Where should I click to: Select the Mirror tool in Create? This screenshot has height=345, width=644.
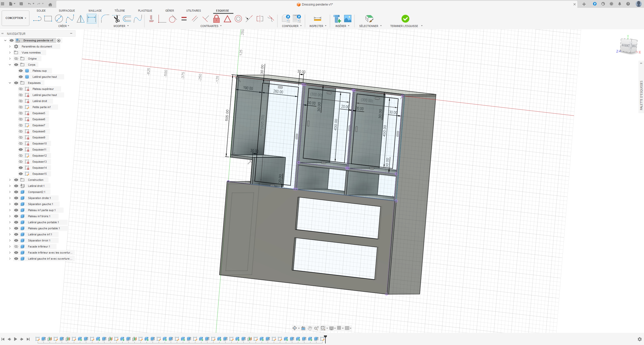coord(81,19)
